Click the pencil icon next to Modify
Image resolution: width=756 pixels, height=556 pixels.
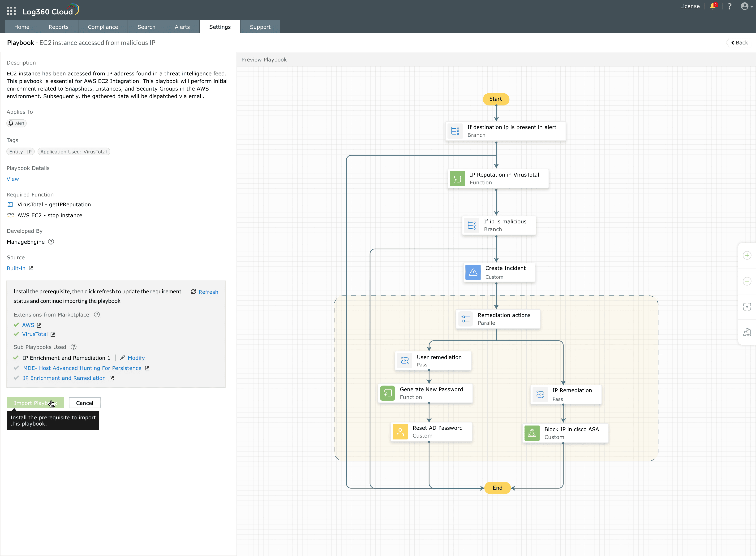122,358
